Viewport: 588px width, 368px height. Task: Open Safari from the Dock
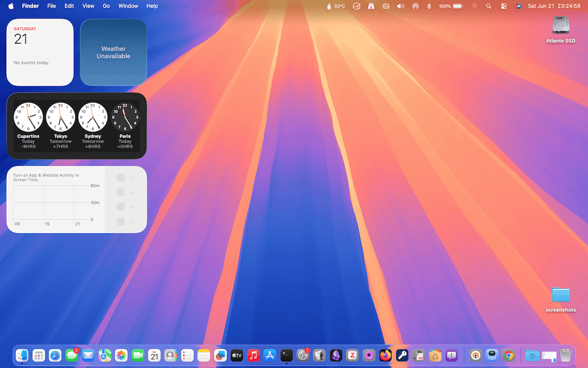pyautogui.click(x=55, y=355)
